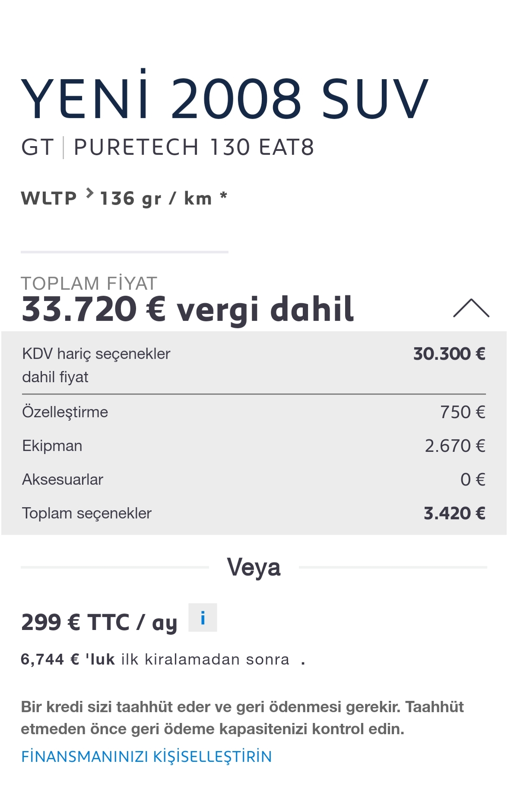Click the credit warning disclaimer text
508x812 pixels.
tap(242, 718)
